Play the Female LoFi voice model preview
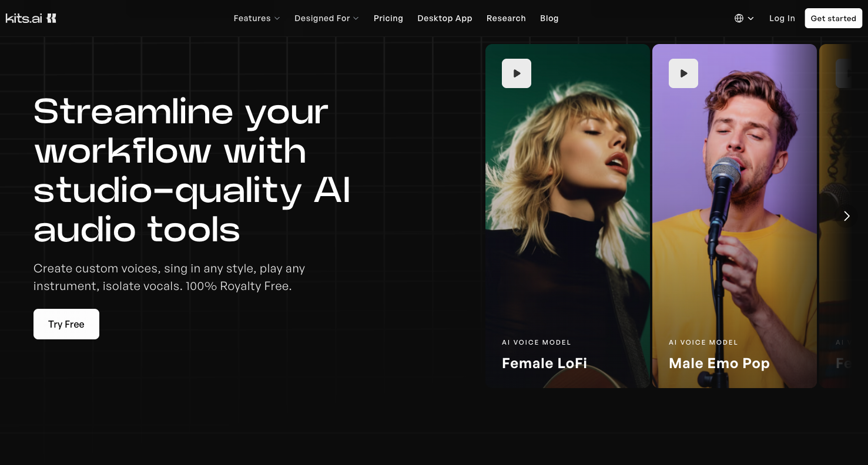The width and height of the screenshot is (868, 465). (516, 73)
